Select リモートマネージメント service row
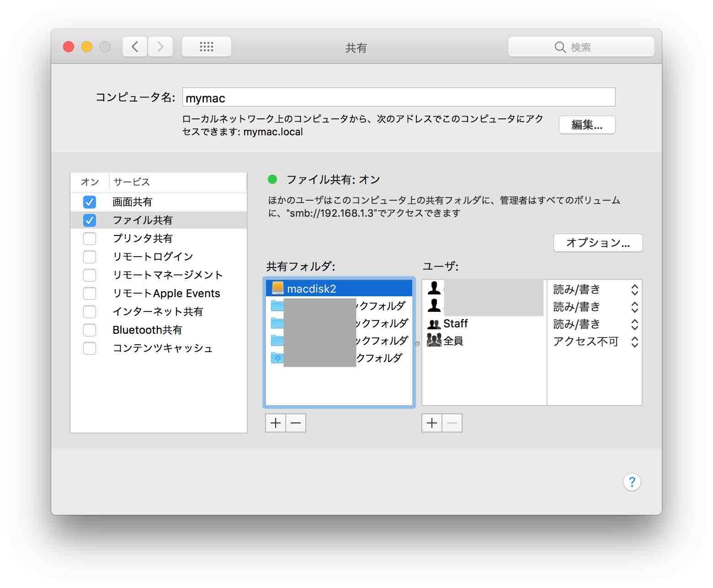 pyautogui.click(x=159, y=275)
